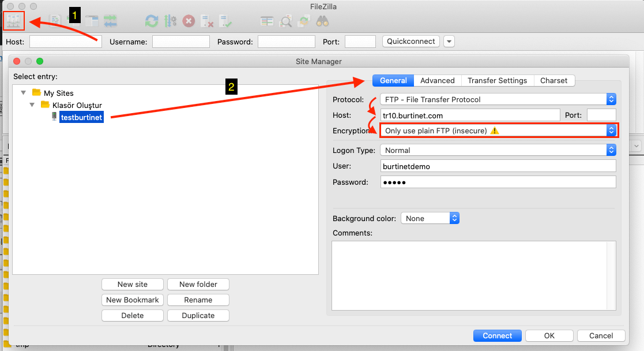Click the New site button
The height and width of the screenshot is (351, 644).
point(133,284)
